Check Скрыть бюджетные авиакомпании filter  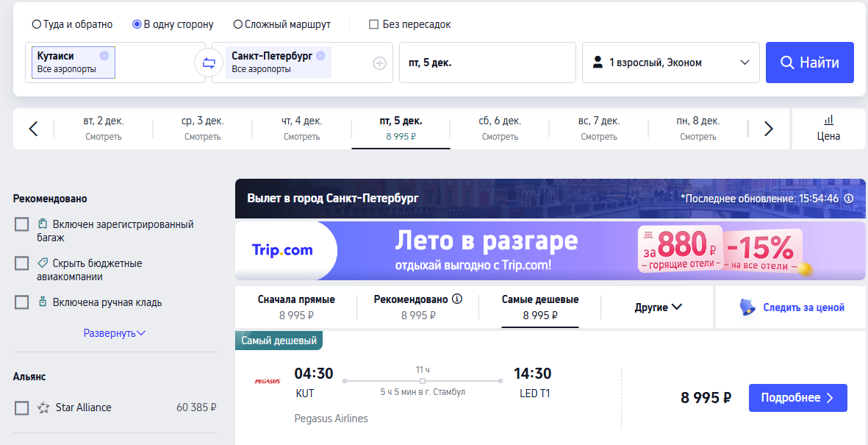click(21, 263)
